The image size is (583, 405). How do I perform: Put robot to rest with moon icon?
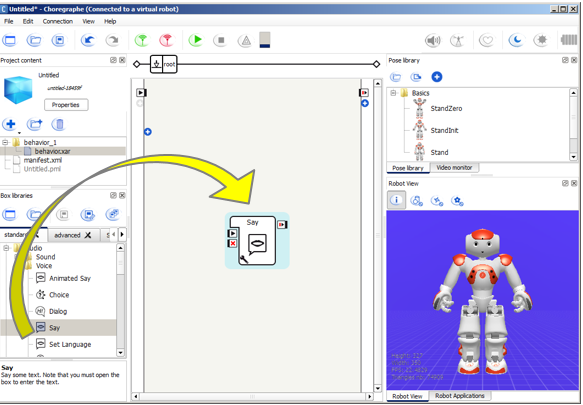516,40
